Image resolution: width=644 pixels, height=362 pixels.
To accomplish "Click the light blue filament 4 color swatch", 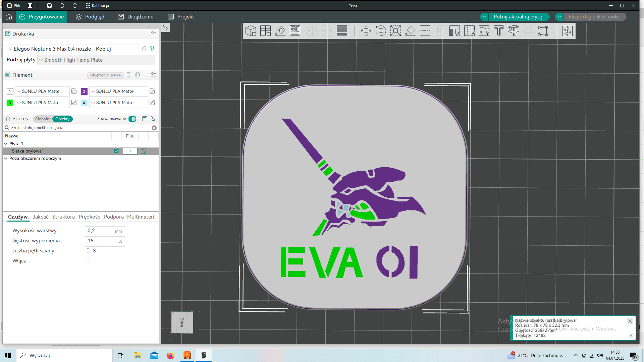I will pyautogui.click(x=84, y=103).
